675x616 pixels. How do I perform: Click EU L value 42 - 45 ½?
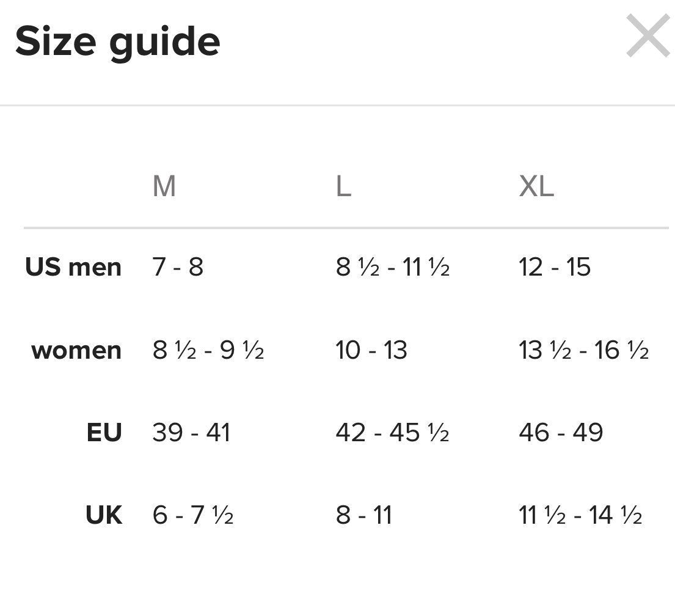pos(393,432)
